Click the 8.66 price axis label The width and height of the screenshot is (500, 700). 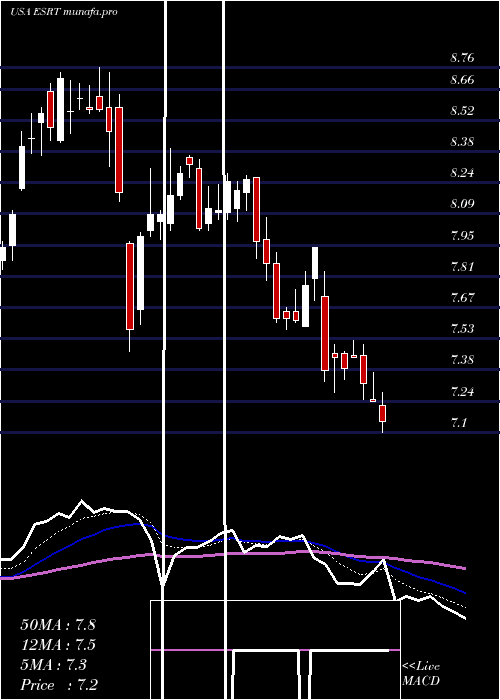(x=462, y=80)
